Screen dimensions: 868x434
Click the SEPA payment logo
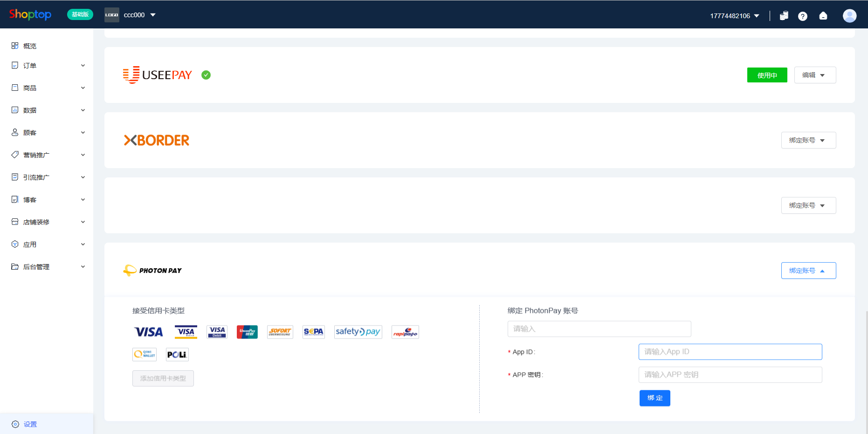pyautogui.click(x=314, y=332)
